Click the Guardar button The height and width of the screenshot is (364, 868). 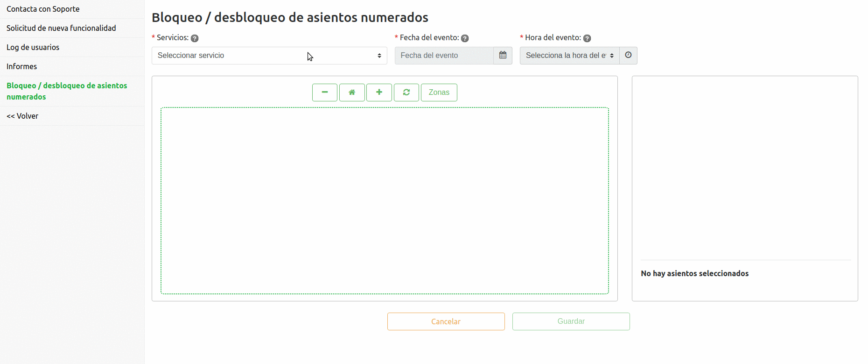tap(571, 321)
